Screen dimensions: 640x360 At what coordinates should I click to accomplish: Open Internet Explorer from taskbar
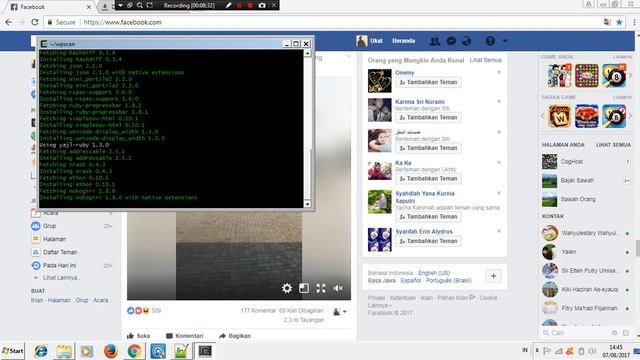[x=41, y=351]
